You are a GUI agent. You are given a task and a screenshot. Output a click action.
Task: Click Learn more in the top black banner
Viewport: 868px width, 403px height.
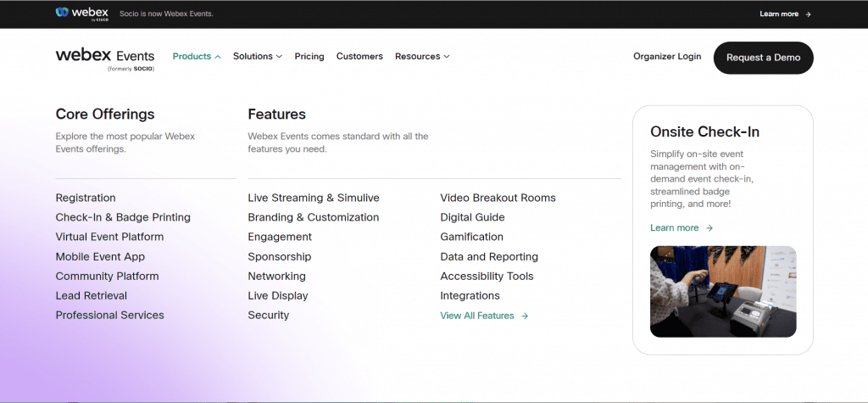pyautogui.click(x=785, y=14)
